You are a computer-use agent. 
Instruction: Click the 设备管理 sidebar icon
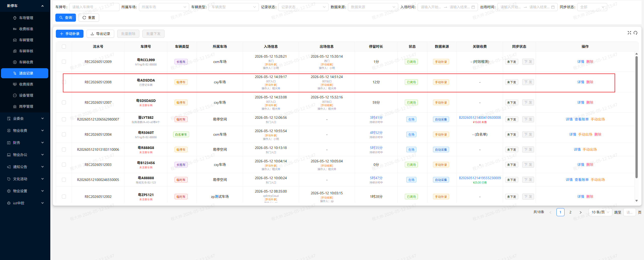[15, 95]
